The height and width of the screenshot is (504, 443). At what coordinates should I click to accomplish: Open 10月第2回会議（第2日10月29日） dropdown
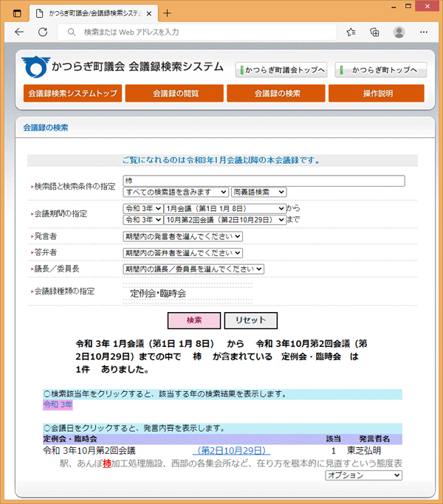click(225, 220)
